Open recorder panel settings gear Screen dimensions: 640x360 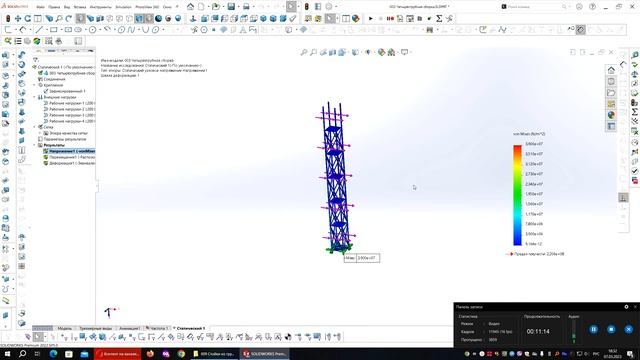[626, 307]
